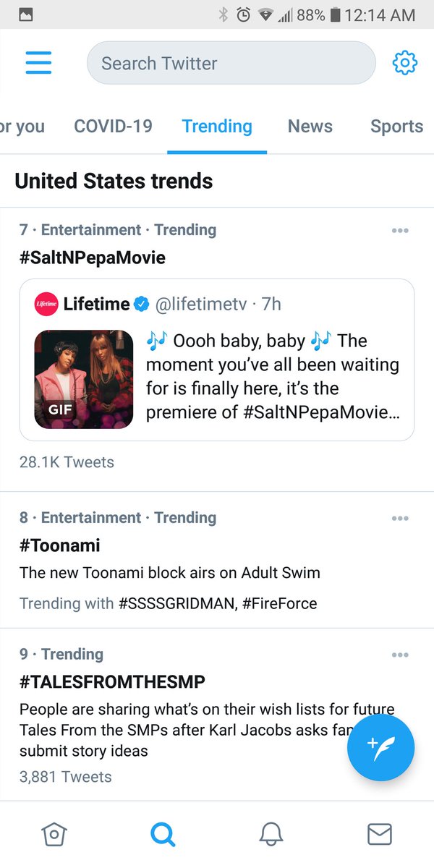
Task: Go to the Home tab icon
Action: coord(54,834)
